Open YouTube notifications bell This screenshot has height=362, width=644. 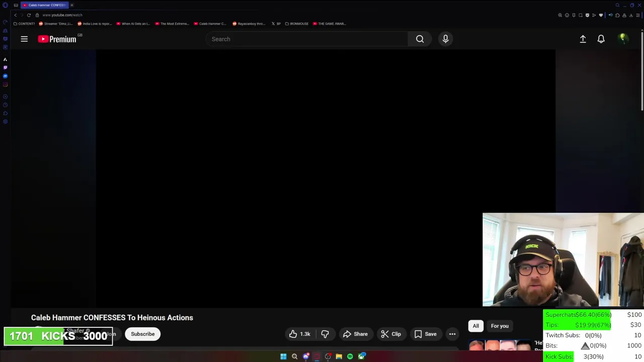[601, 39]
